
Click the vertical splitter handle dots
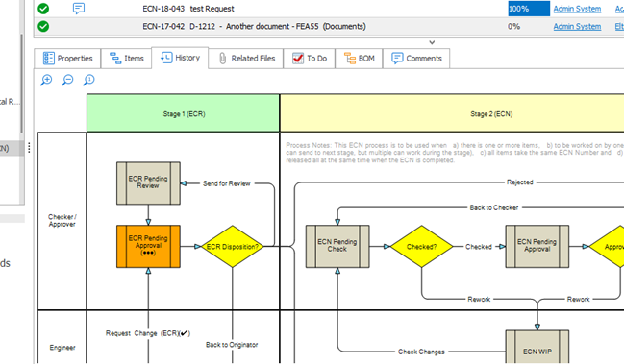point(29,148)
